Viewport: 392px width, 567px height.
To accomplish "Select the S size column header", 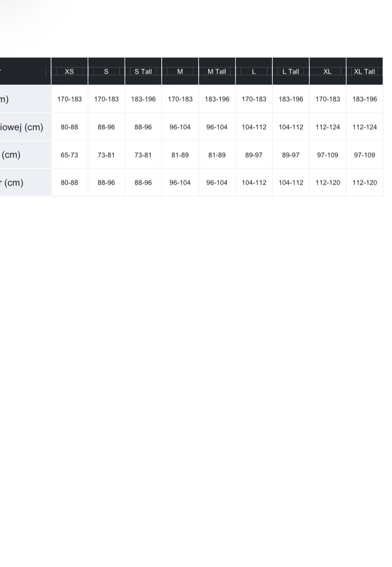I will [x=106, y=71].
